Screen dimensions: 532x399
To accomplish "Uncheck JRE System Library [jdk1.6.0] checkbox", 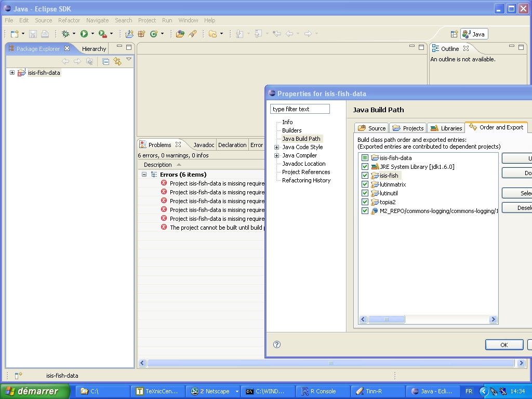I will coord(365,167).
